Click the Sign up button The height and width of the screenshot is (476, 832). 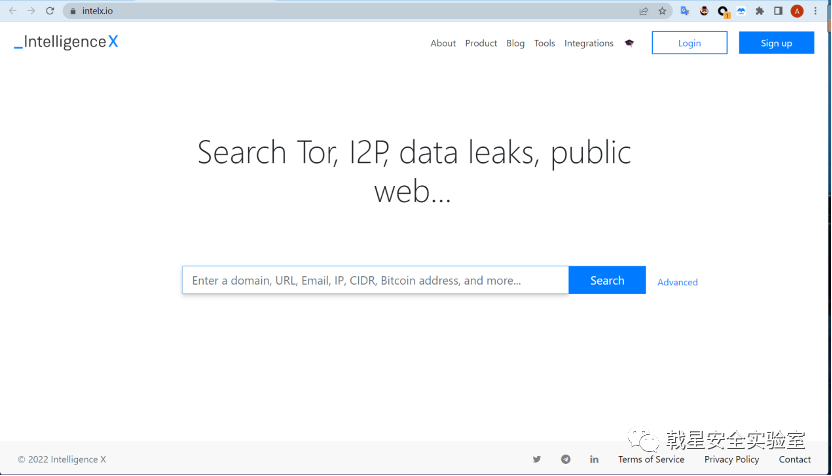pos(776,43)
